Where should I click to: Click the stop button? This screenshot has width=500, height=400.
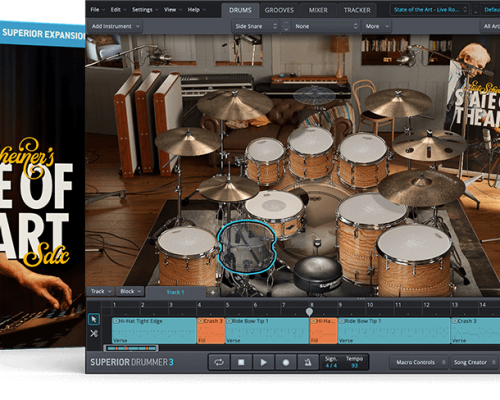coord(241,362)
